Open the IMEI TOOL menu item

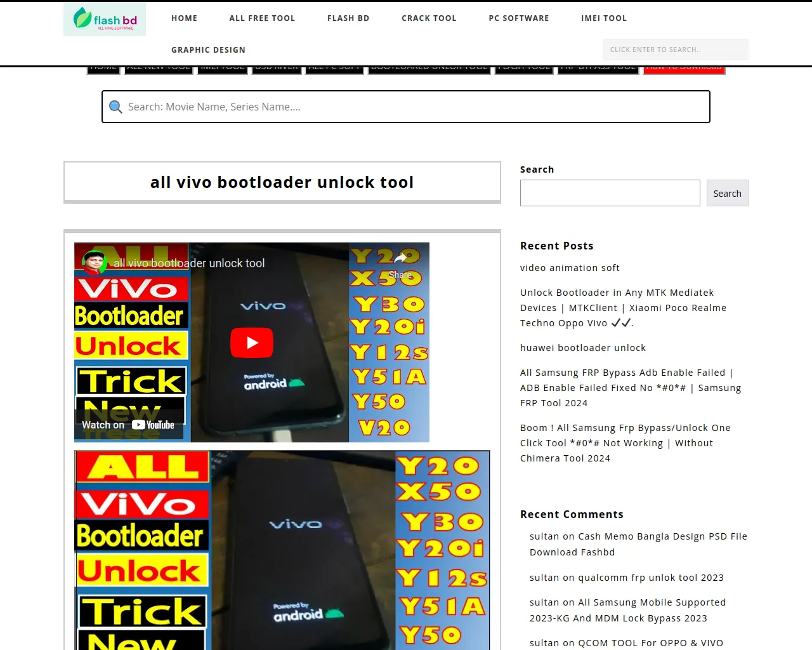click(x=604, y=18)
